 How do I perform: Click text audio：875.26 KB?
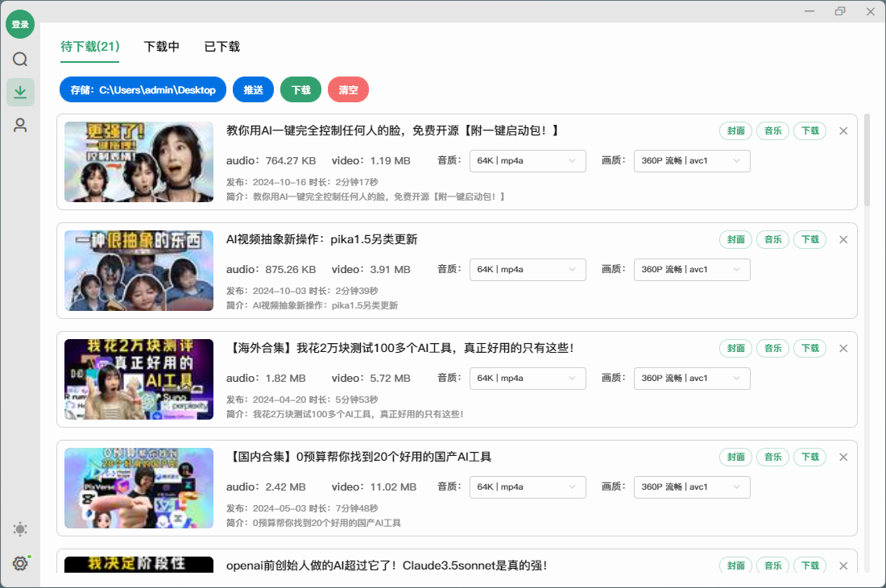[271, 269]
